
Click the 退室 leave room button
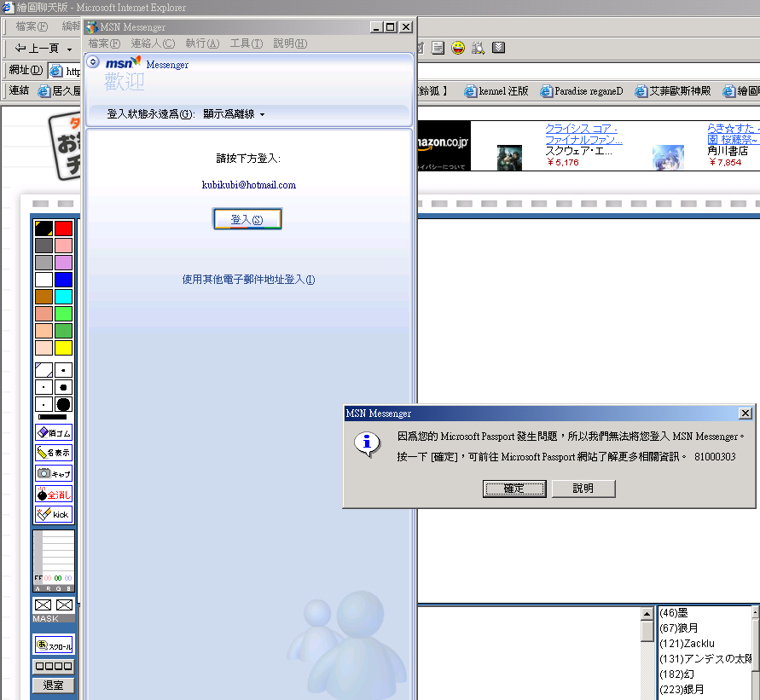tap(54, 685)
